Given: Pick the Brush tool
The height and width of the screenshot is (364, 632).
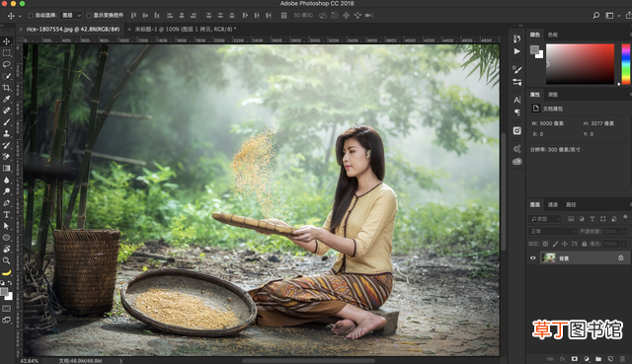Looking at the screenshot, I should (7, 122).
